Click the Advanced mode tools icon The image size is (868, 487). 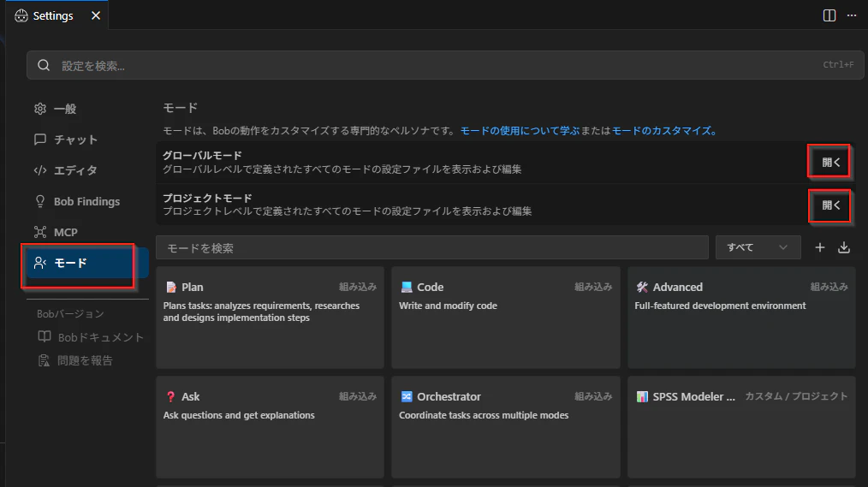pyautogui.click(x=642, y=287)
